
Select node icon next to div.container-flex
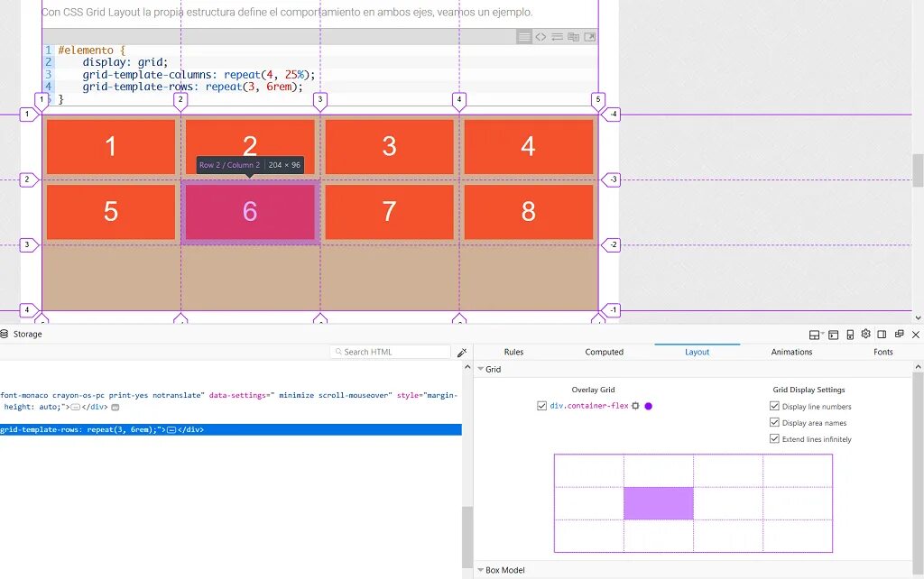tap(635, 406)
